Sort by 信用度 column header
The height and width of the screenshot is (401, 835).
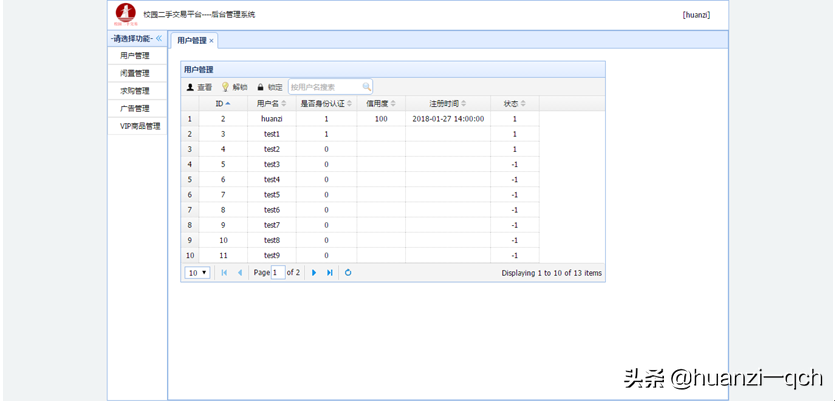point(381,103)
